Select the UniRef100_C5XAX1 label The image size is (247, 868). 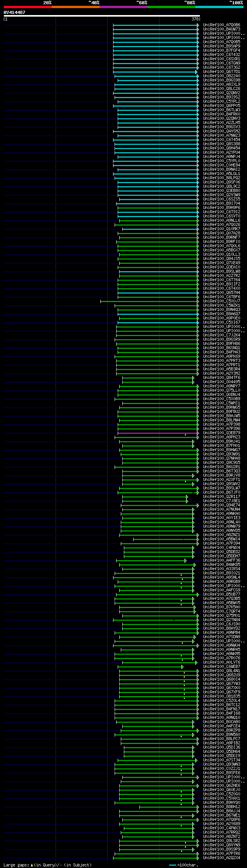(x=222, y=798)
